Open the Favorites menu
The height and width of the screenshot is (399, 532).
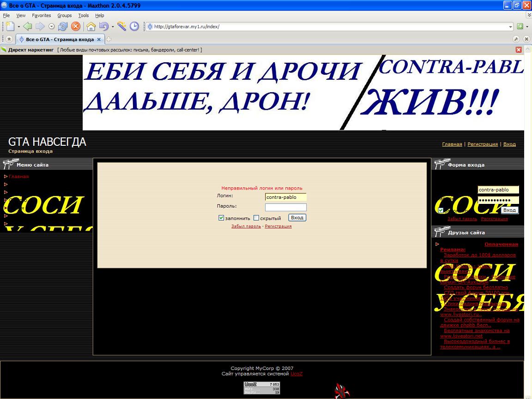(x=41, y=15)
